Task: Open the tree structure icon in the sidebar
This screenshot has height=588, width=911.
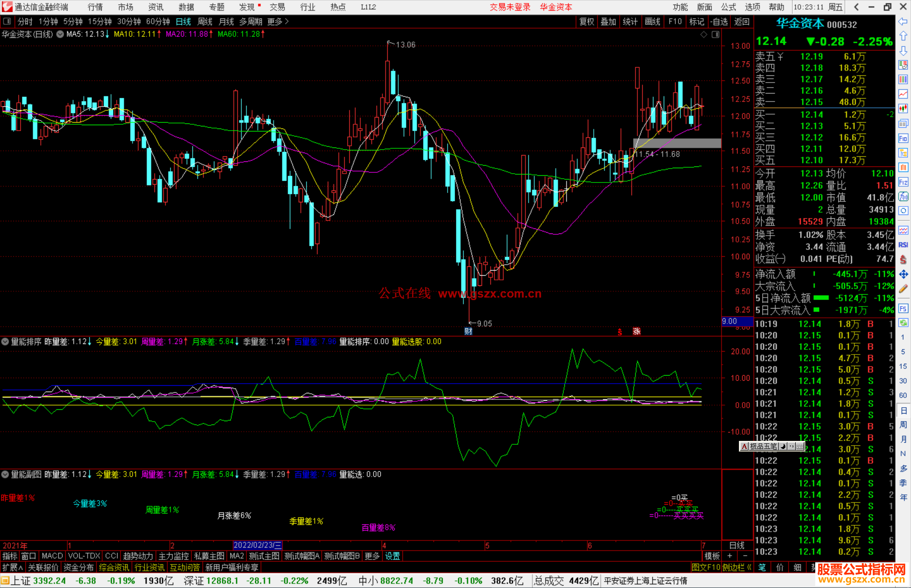Action: pyautogui.click(x=903, y=153)
